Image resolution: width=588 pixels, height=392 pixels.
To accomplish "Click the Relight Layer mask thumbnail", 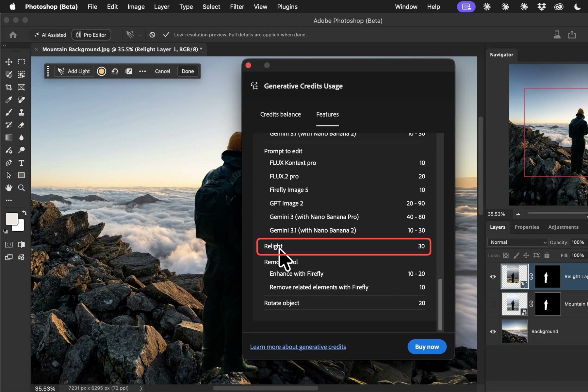I will (547, 277).
